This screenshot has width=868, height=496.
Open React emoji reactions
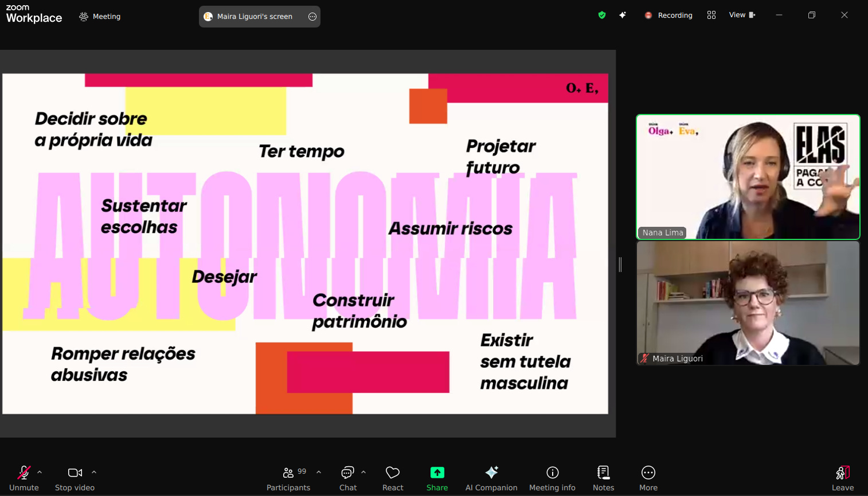[393, 478]
